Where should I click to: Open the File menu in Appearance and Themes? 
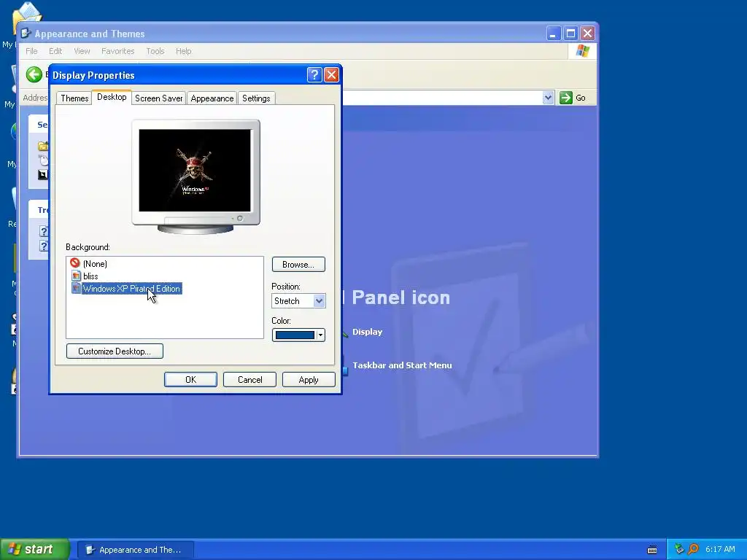(31, 51)
